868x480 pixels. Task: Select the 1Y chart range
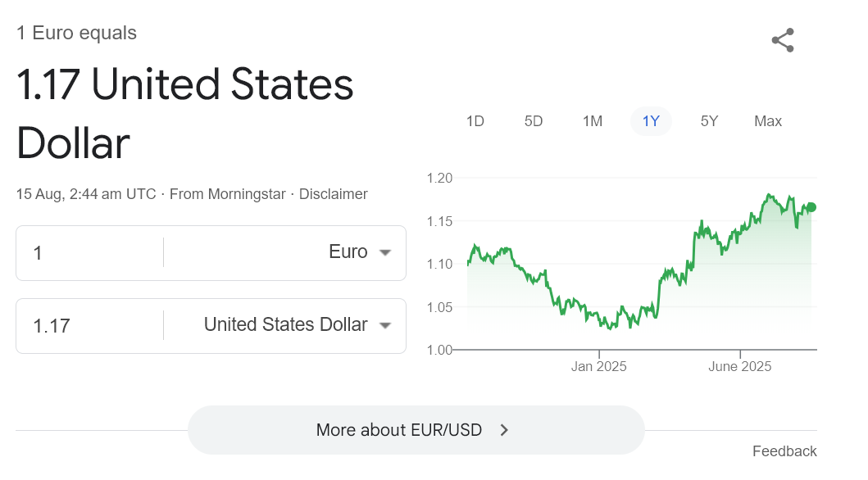[651, 121]
